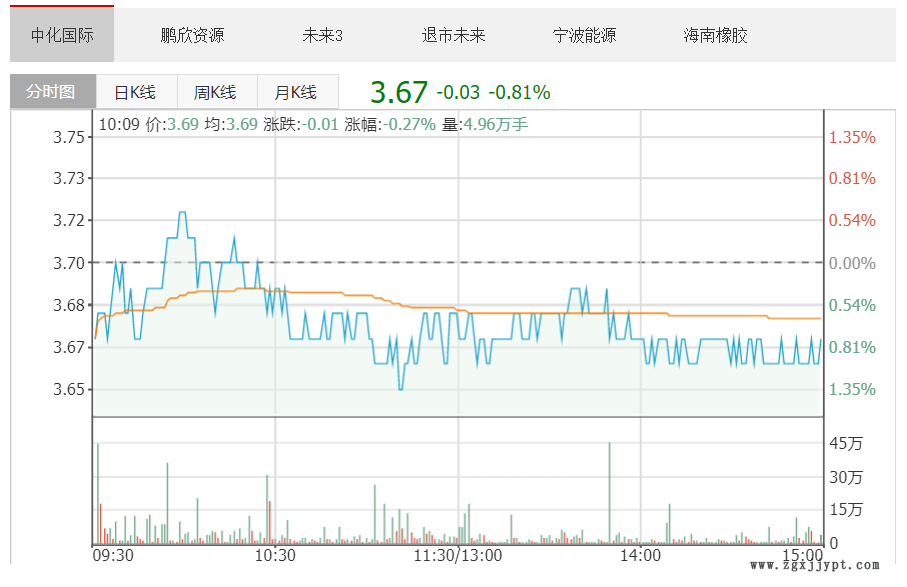
Task: Click the 10:30 time axis label
Action: pos(275,556)
